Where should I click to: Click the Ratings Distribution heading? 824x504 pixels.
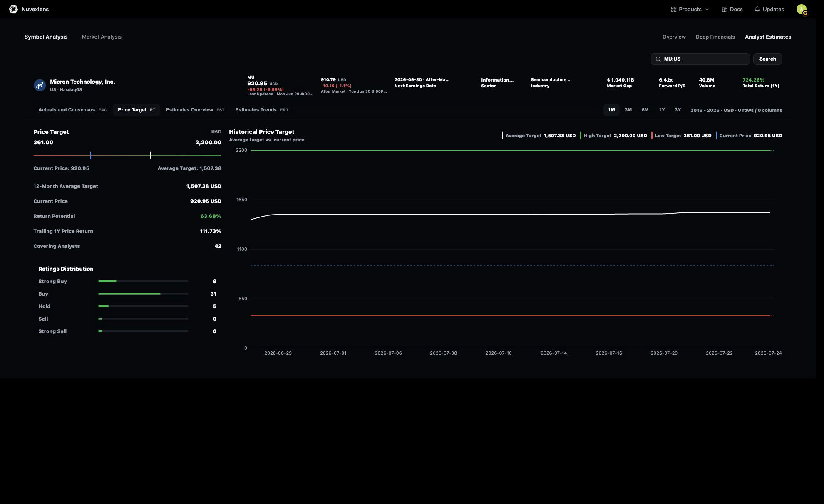coord(66,269)
